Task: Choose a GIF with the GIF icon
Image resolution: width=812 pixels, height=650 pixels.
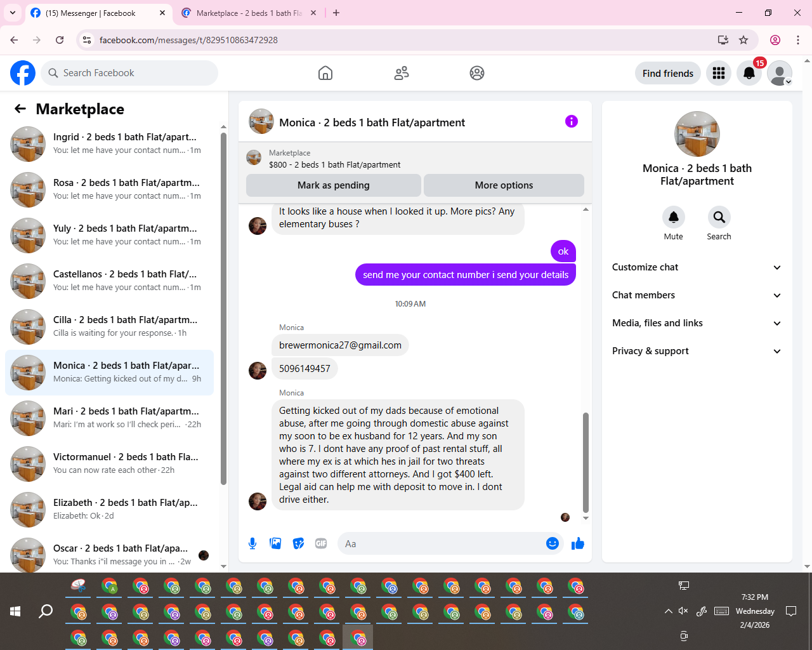Action: point(321,543)
